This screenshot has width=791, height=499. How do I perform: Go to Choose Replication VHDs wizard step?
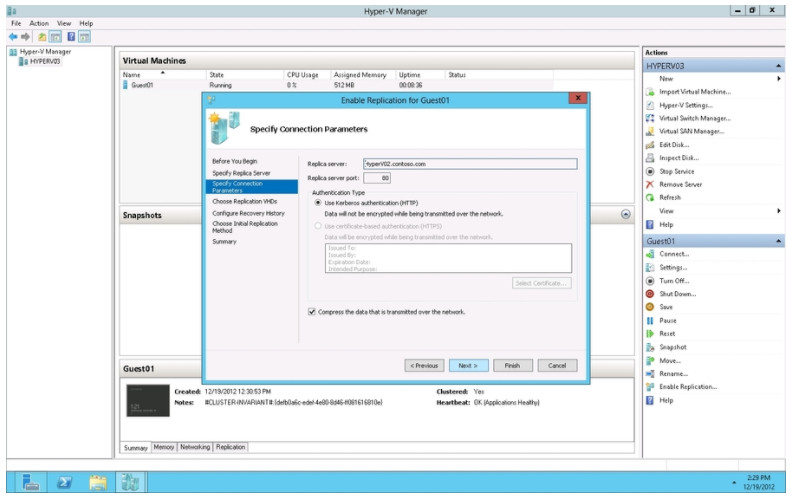click(x=245, y=201)
